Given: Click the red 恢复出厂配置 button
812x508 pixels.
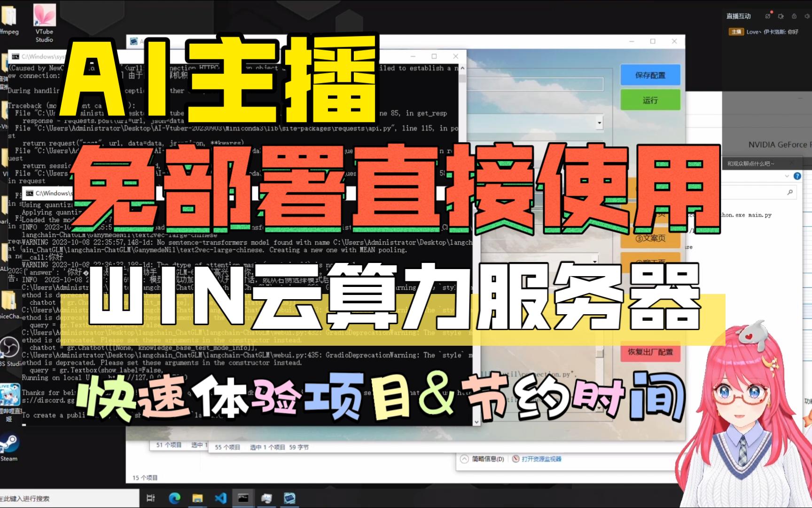Looking at the screenshot, I should pyautogui.click(x=650, y=352).
